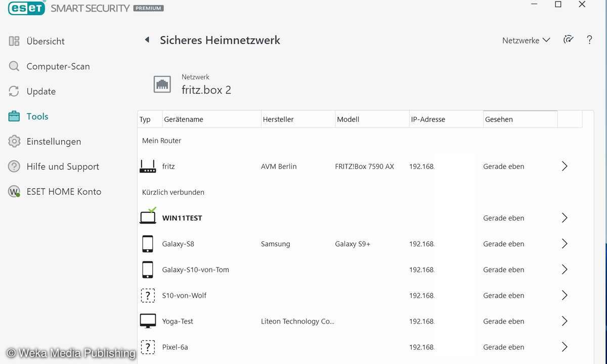Viewport: 607px width, 364px height.
Task: Click the AVM Berlin manufacturer cell
Action: [279, 166]
